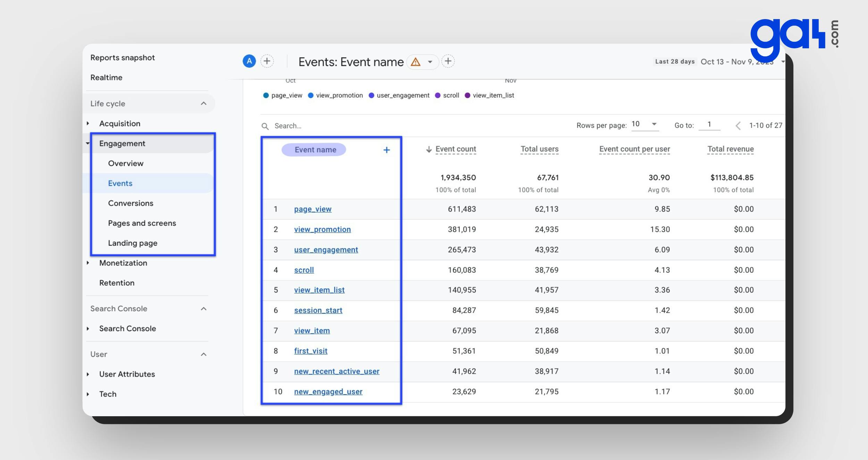The height and width of the screenshot is (460, 868).
Task: Click the add dimension icon next to Event name
Action: point(386,149)
